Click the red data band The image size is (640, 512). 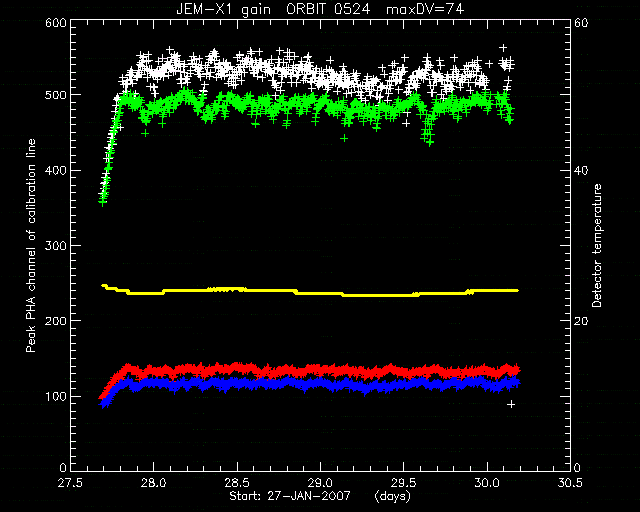point(310,371)
